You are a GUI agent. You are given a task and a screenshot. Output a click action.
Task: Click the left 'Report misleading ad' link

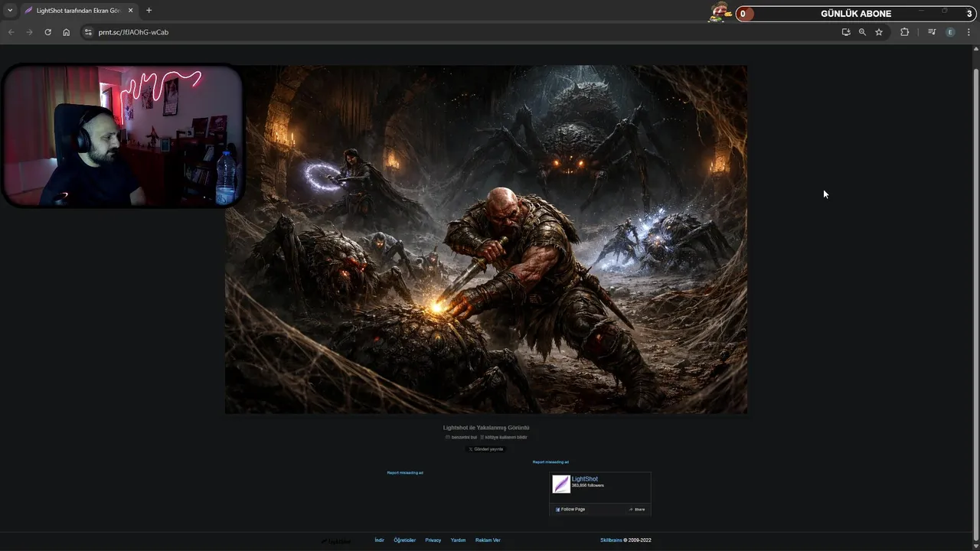405,473
